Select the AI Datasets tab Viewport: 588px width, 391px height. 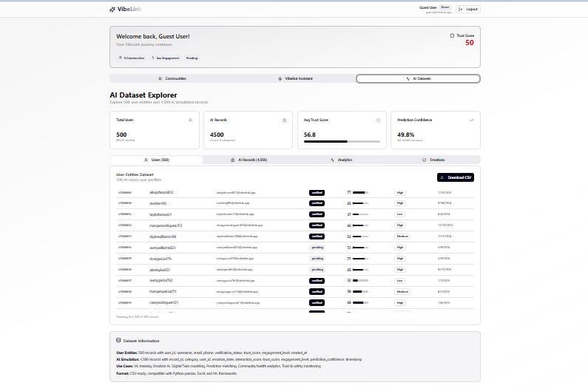click(x=418, y=78)
